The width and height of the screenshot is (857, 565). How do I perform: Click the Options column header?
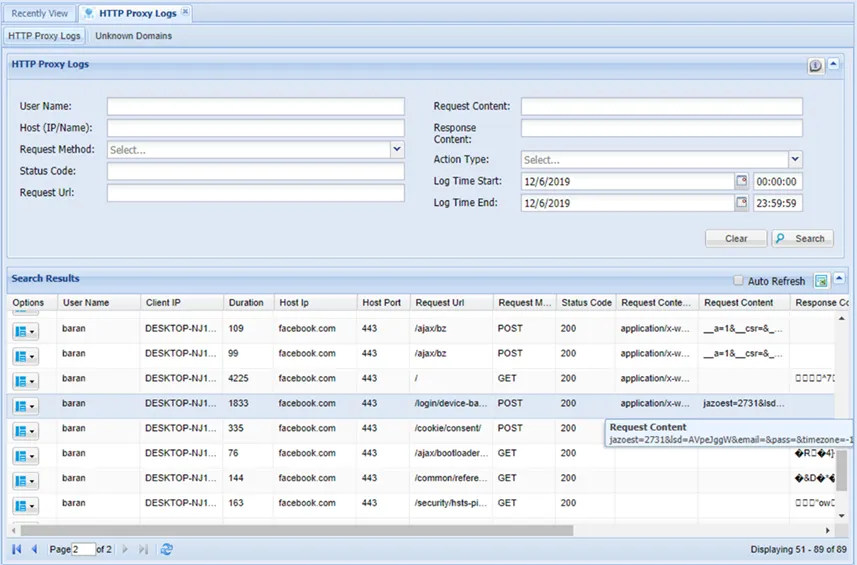pos(31,303)
